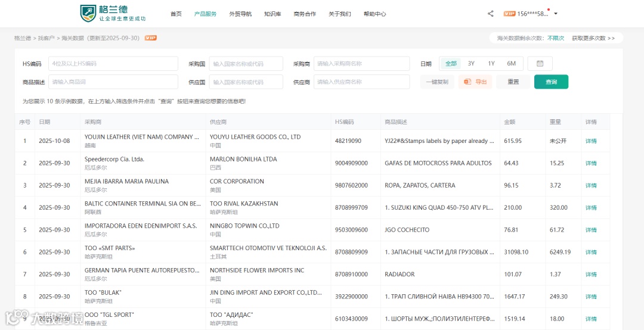Open 详情 for BALTIC CONTAINER TERMINAL row
644x330 pixels.
(x=591, y=208)
